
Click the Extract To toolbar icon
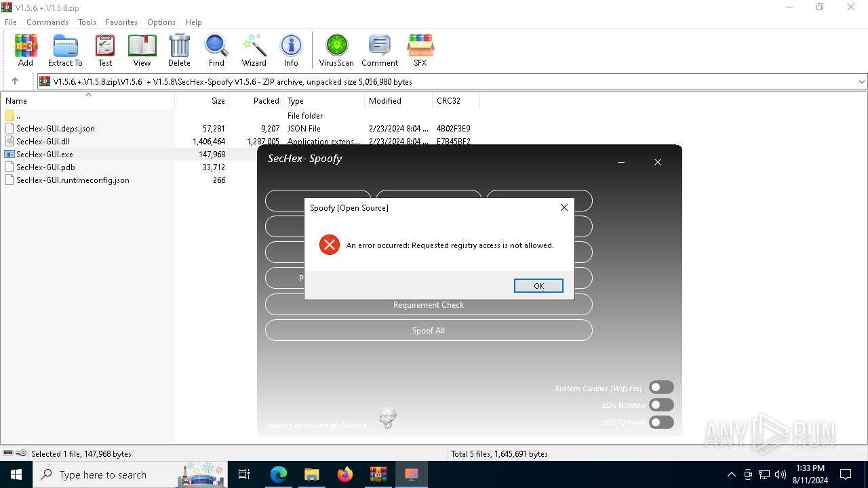(65, 51)
